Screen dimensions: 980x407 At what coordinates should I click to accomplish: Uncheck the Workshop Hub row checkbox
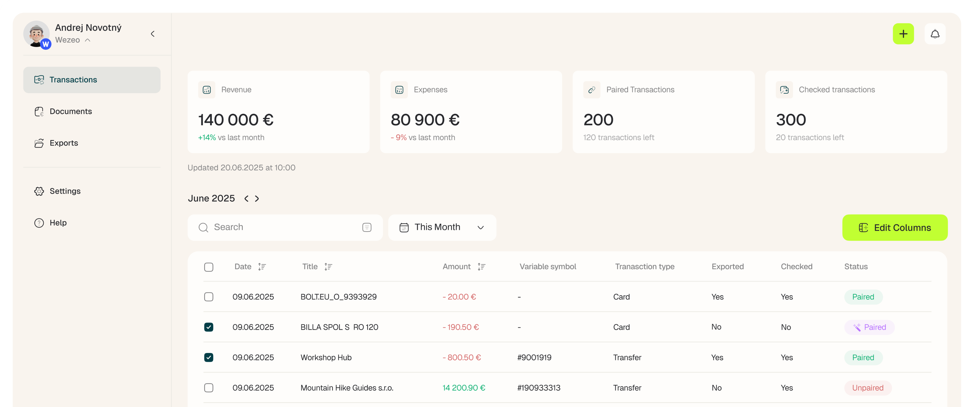click(208, 358)
